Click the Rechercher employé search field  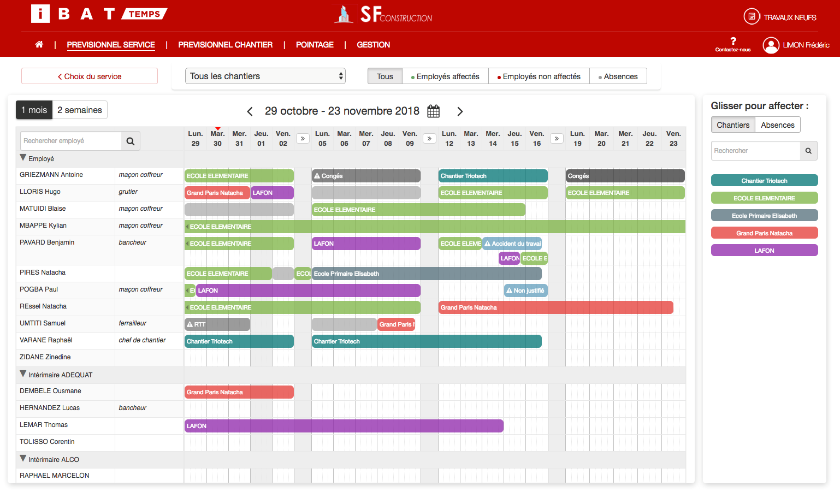pos(70,141)
